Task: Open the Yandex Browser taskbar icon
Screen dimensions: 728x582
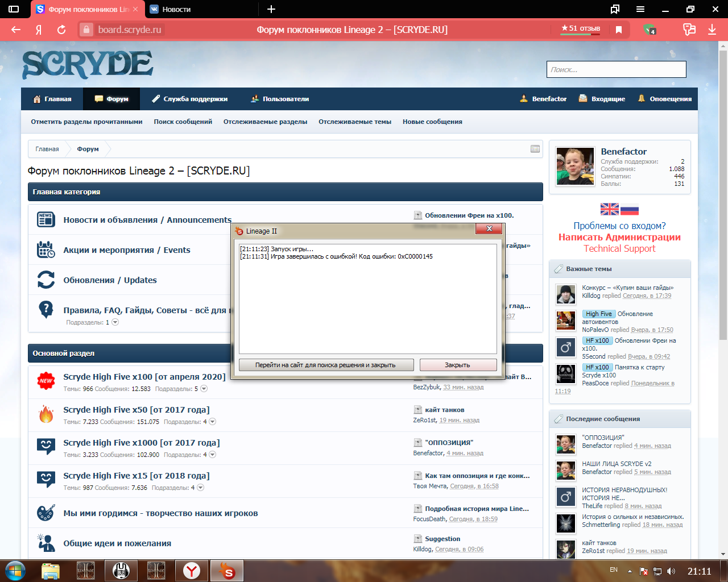Action: coord(192,571)
